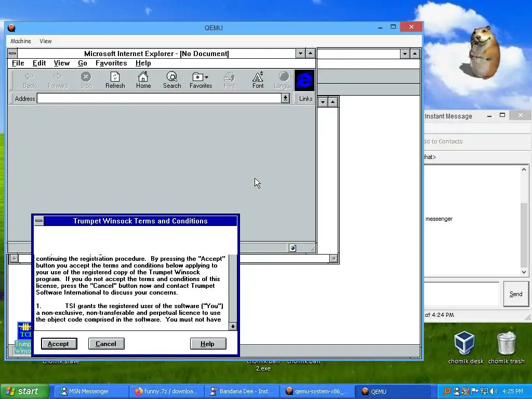532x399 pixels.
Task: Open the Trumpet Winsock TCP program icon
Action: [24, 331]
